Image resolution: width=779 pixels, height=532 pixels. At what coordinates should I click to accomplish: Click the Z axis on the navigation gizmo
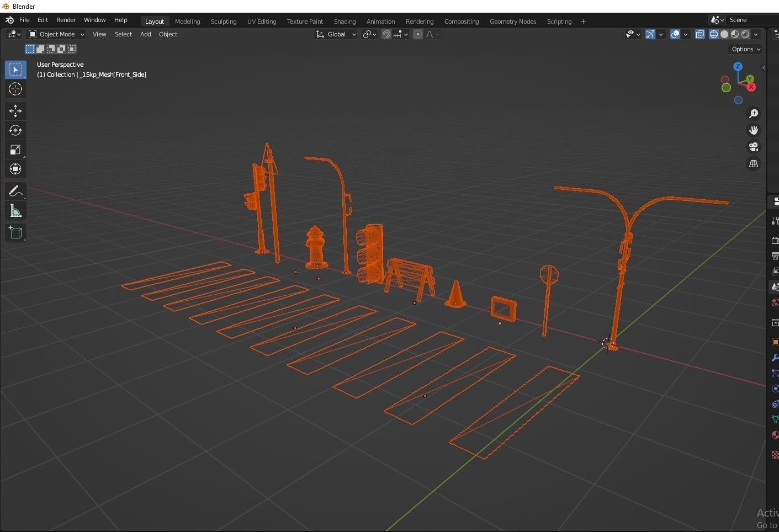[x=738, y=66]
